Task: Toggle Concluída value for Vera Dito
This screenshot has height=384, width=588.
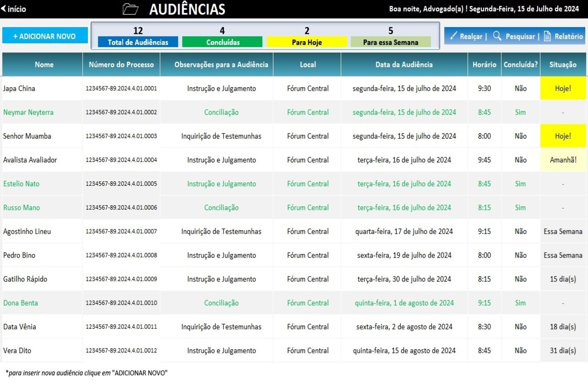Action: pos(520,351)
